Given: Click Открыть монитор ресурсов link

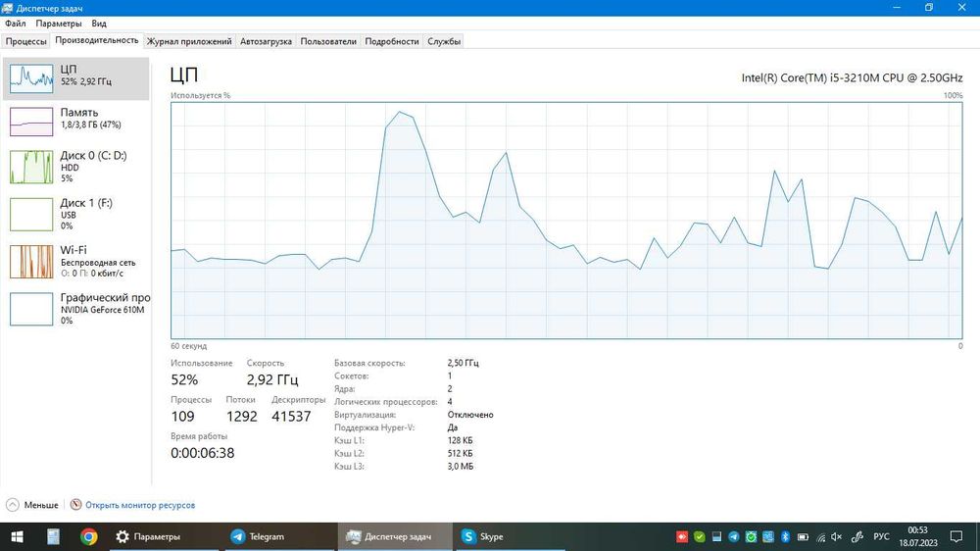Looking at the screenshot, I should tap(140, 505).
